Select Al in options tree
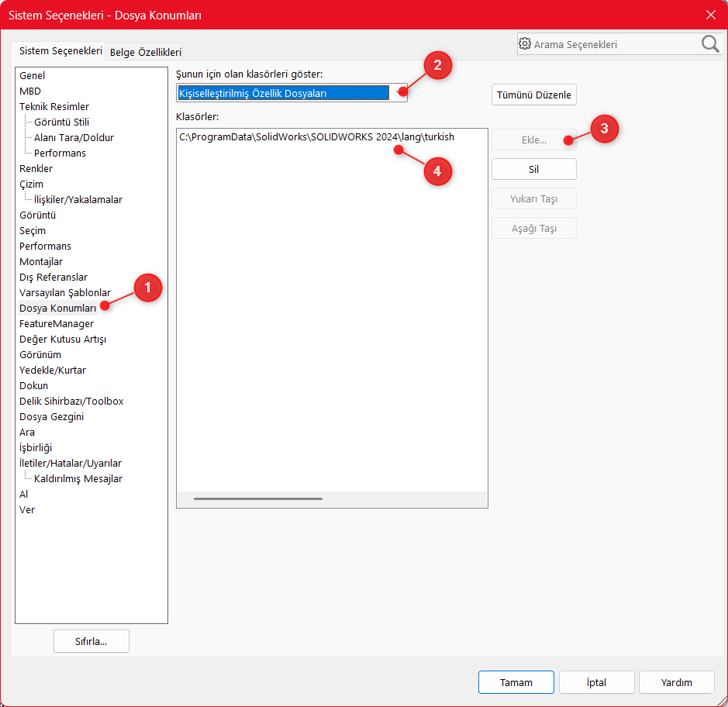Image resolution: width=728 pixels, height=707 pixels. [x=24, y=495]
